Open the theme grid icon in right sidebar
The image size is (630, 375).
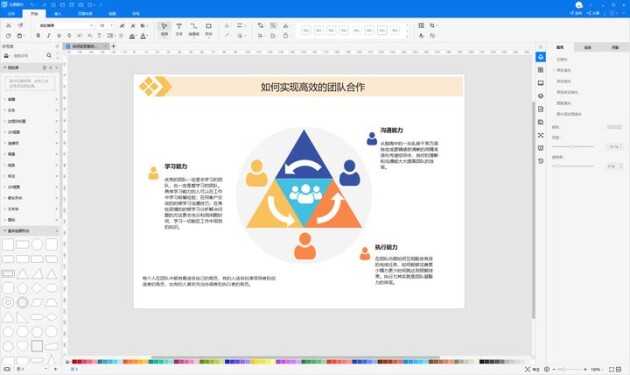(540, 70)
